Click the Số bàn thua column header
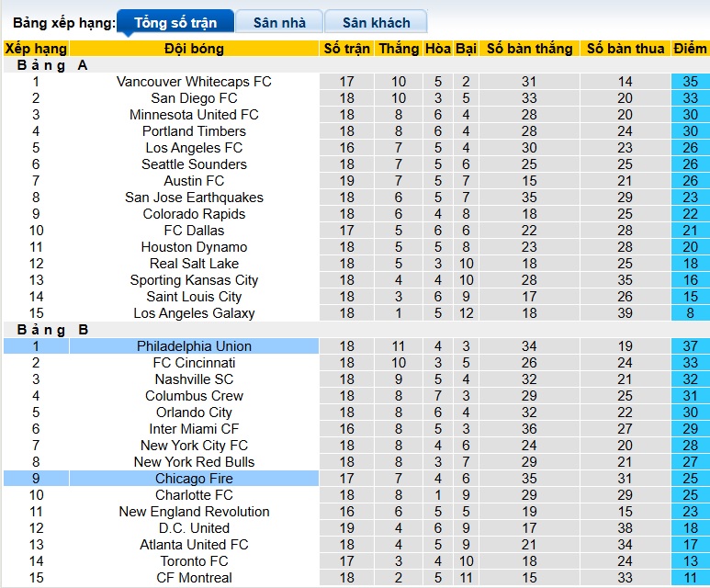710x588 pixels. [x=625, y=49]
